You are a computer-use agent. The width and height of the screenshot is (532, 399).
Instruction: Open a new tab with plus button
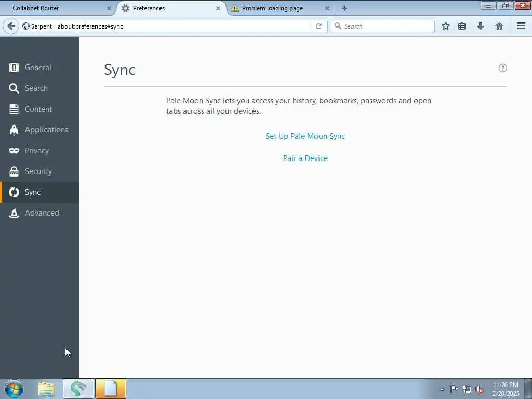click(344, 8)
